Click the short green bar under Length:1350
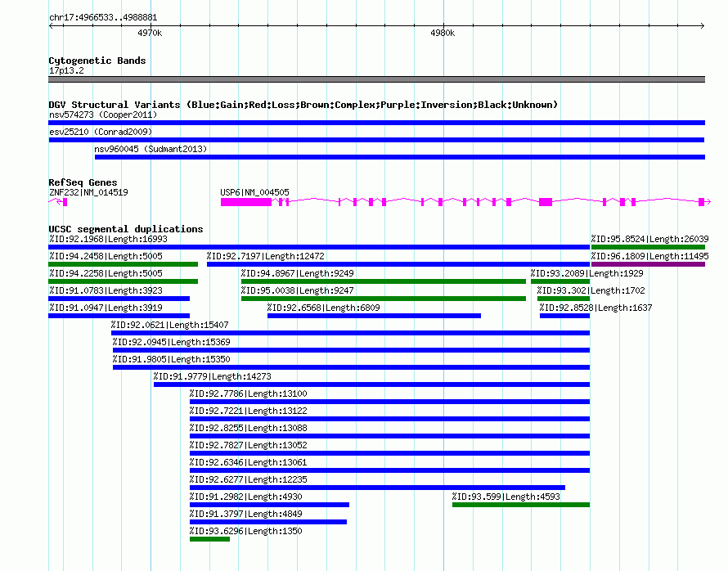 pos(209,539)
